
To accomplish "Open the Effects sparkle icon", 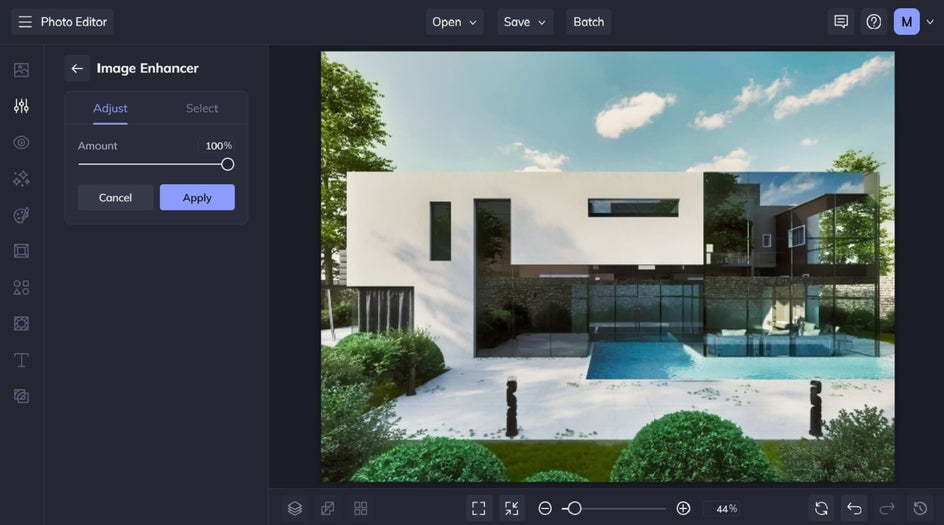I will pos(21,179).
